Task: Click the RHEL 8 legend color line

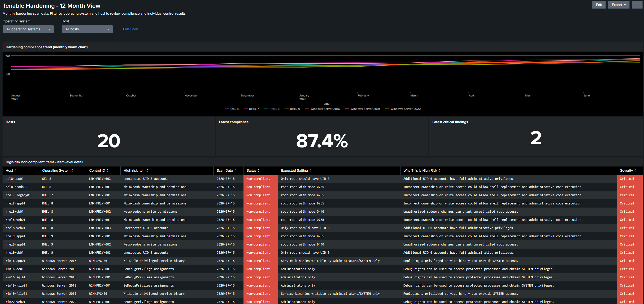Action: (266, 109)
